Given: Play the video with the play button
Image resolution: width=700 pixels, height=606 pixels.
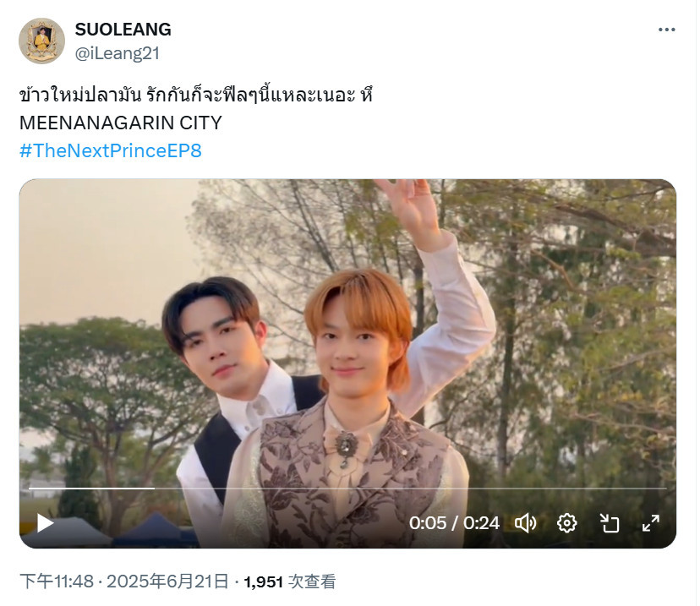Looking at the screenshot, I should (45, 523).
